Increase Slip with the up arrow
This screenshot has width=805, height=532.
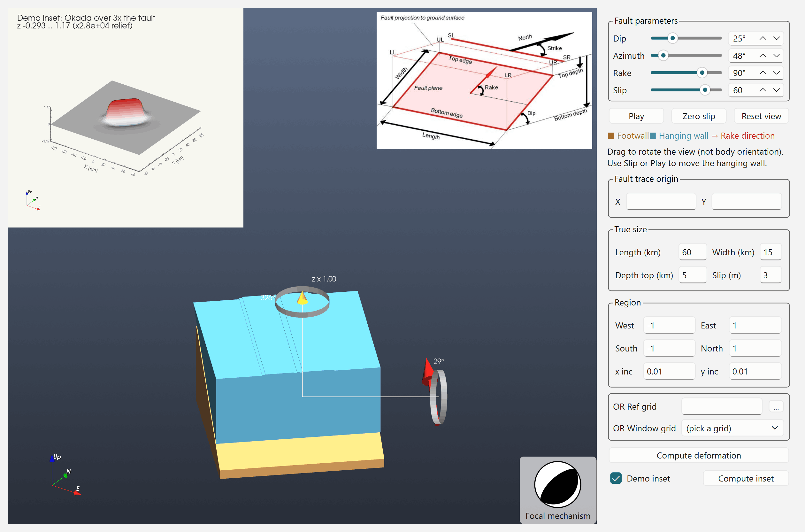[762, 90]
